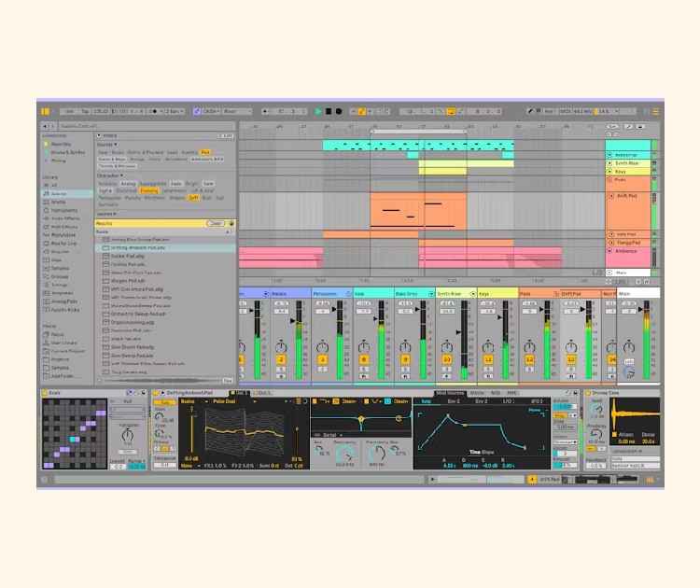This screenshot has width=700, height=588.
Task: Toggle the purple Scale Mode button
Action: [x=196, y=111]
